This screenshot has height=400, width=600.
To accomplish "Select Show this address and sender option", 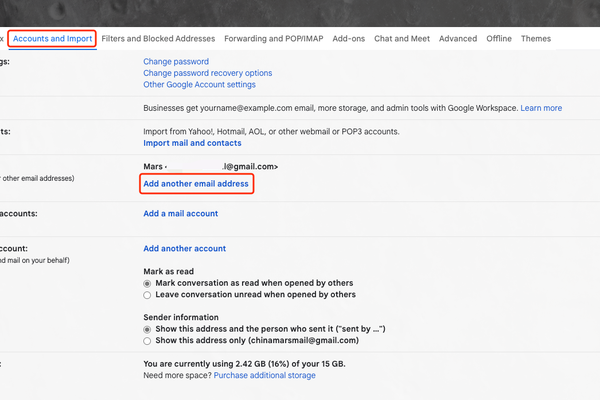I will click(x=148, y=330).
